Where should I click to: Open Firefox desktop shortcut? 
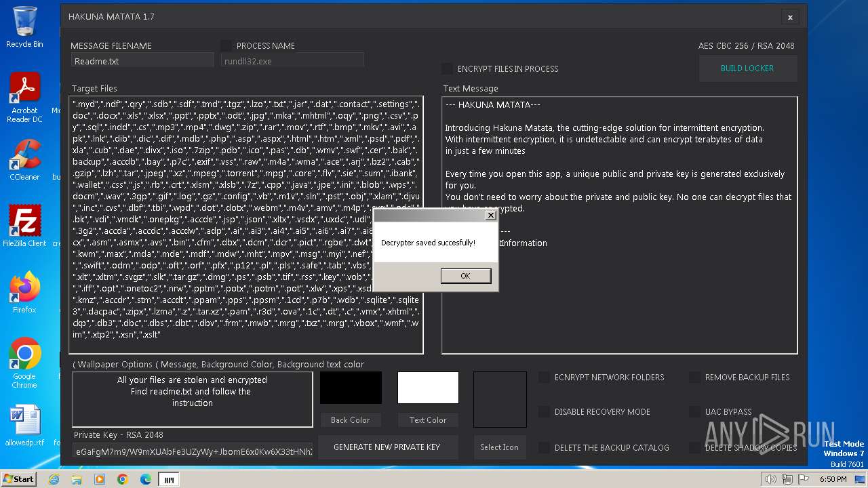pos(24,293)
